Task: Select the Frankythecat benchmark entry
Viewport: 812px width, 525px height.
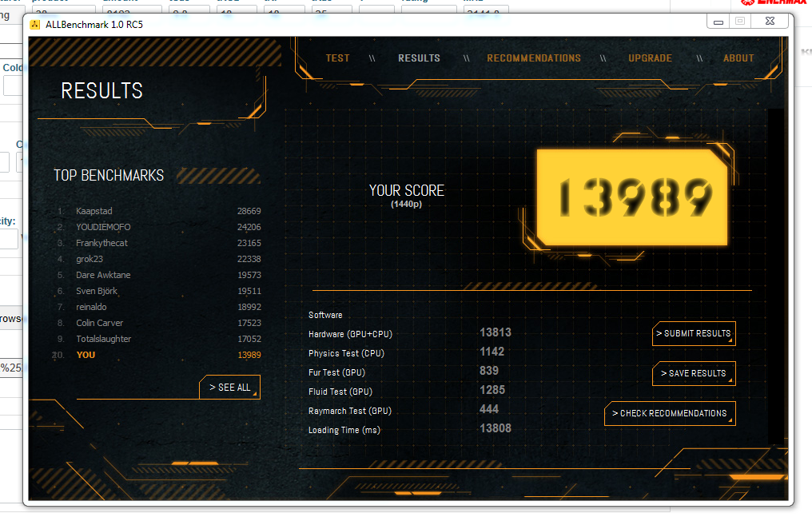Action: (x=159, y=244)
